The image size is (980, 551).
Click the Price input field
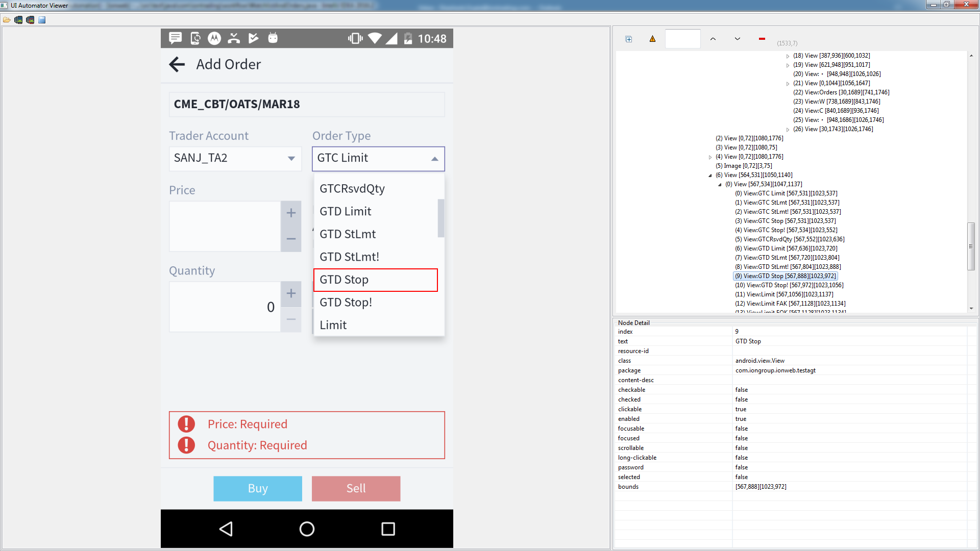(225, 226)
